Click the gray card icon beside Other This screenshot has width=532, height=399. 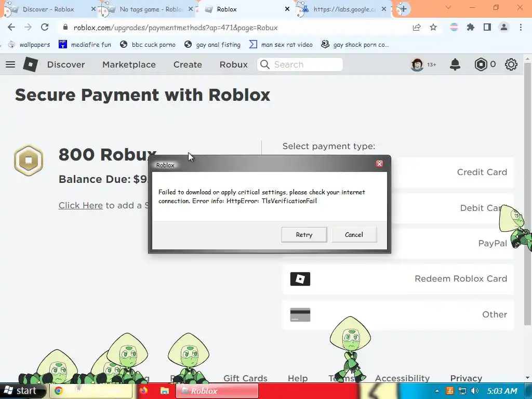[300, 315]
